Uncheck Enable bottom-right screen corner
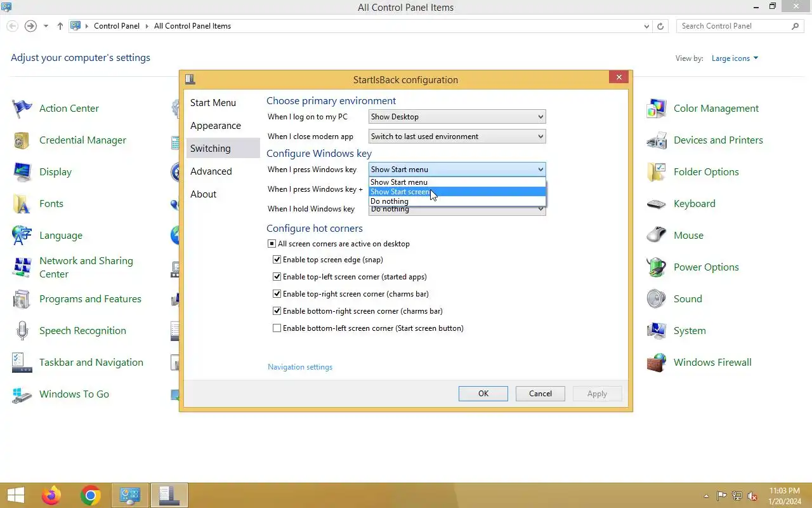 pyautogui.click(x=277, y=311)
